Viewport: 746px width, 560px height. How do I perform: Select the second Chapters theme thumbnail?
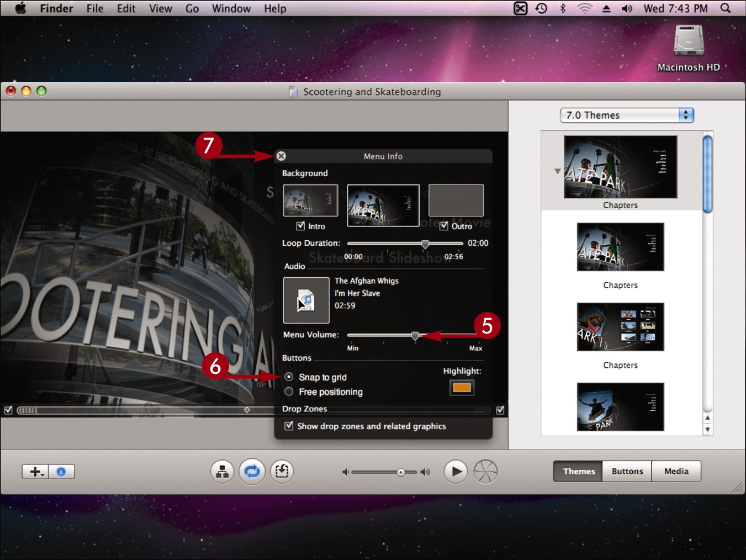point(620,247)
